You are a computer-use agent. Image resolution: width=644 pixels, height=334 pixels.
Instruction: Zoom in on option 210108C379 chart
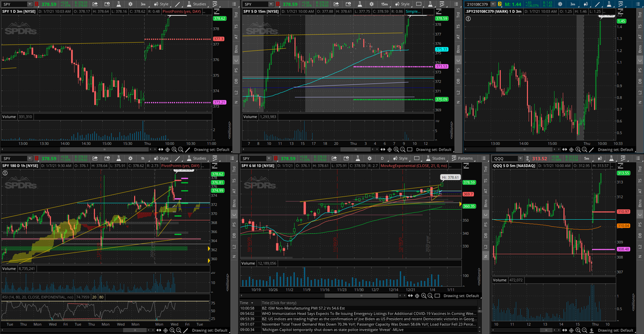pos(577,150)
